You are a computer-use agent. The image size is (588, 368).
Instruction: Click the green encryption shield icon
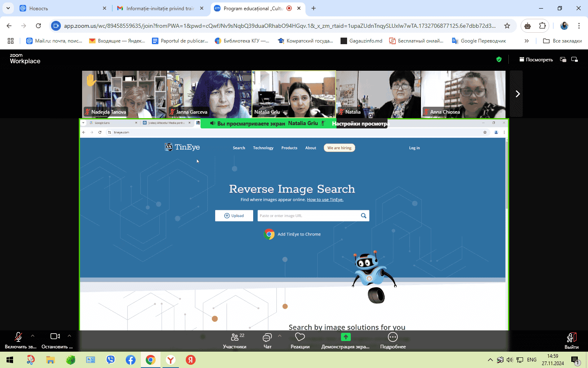coord(499,59)
